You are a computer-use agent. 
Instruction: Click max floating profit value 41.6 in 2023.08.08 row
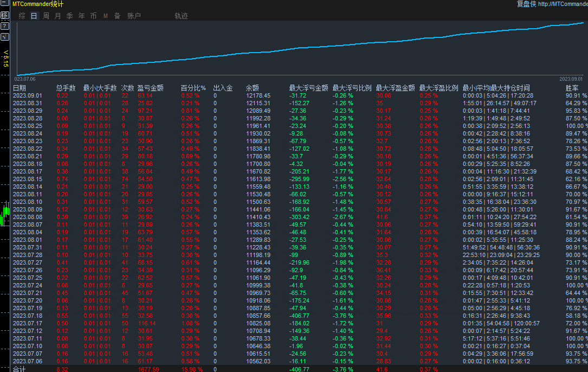[x=382, y=217]
